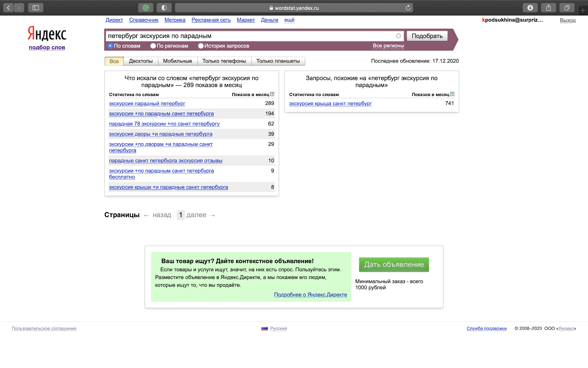The height and width of the screenshot is (368, 588).
Task: Click the 741 impressions value
Action: (x=449, y=103)
